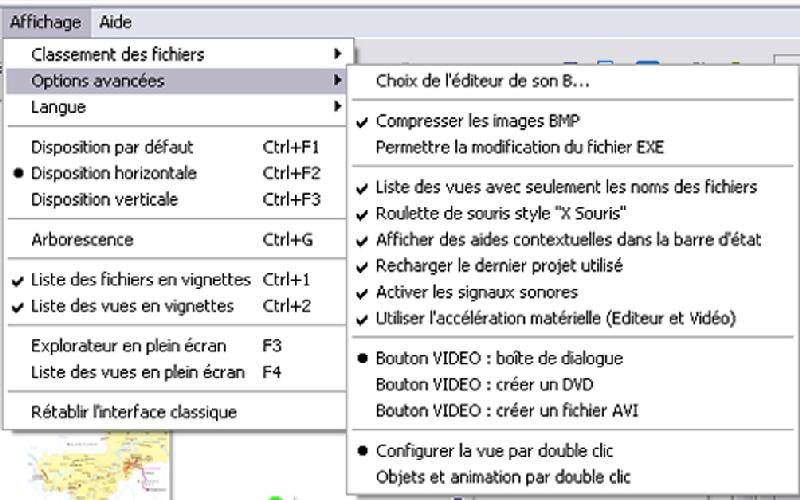Click Rétablir l'interface classique
This screenshot has width=800, height=500.
coord(177,412)
